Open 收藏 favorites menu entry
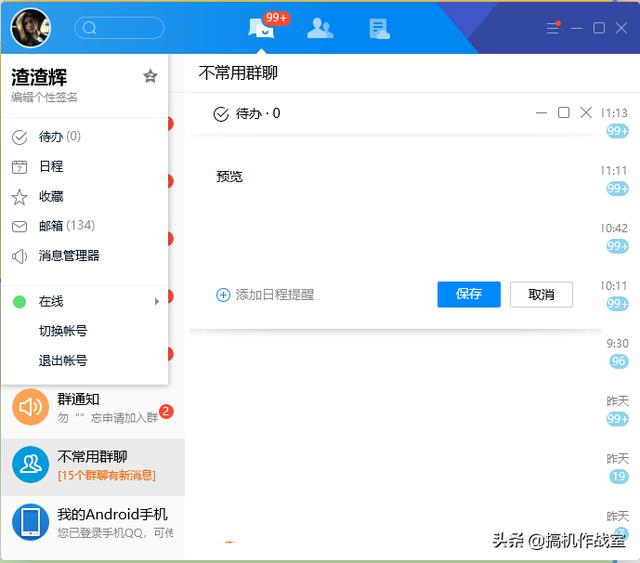The height and width of the screenshot is (563, 640). click(x=84, y=196)
